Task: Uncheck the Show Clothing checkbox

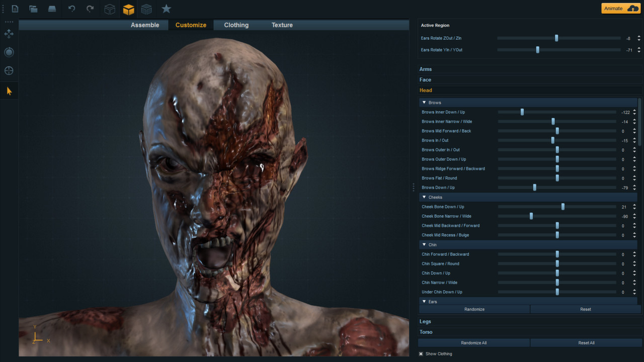Action: [x=421, y=353]
